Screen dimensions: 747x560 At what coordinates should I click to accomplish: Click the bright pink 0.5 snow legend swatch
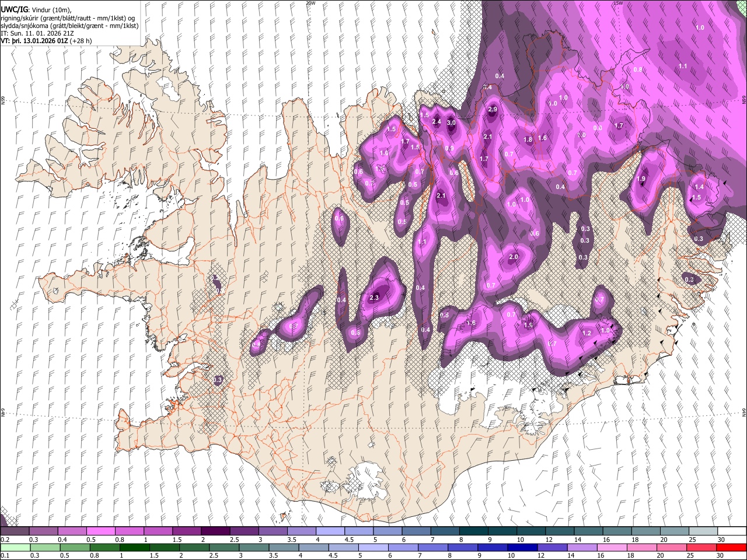pyautogui.click(x=100, y=531)
